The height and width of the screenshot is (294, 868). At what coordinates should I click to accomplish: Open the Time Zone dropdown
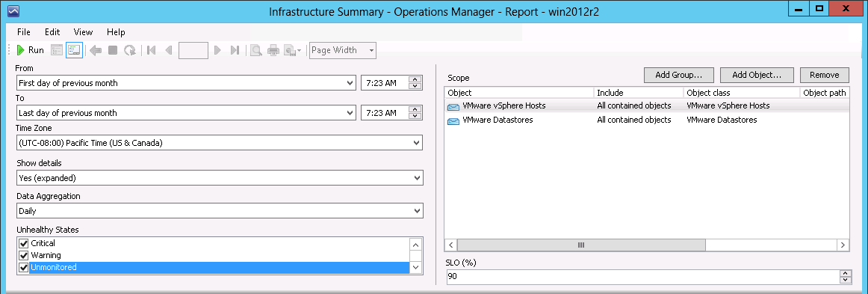point(219,143)
